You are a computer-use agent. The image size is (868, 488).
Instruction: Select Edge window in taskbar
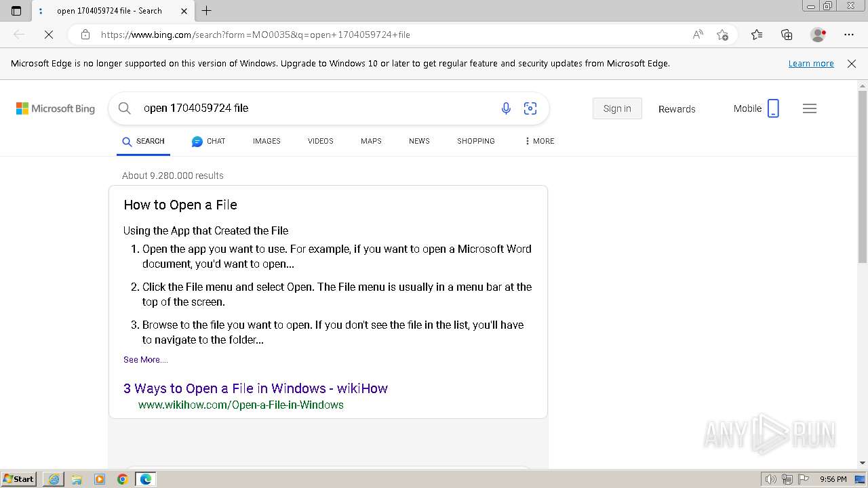[x=146, y=479]
